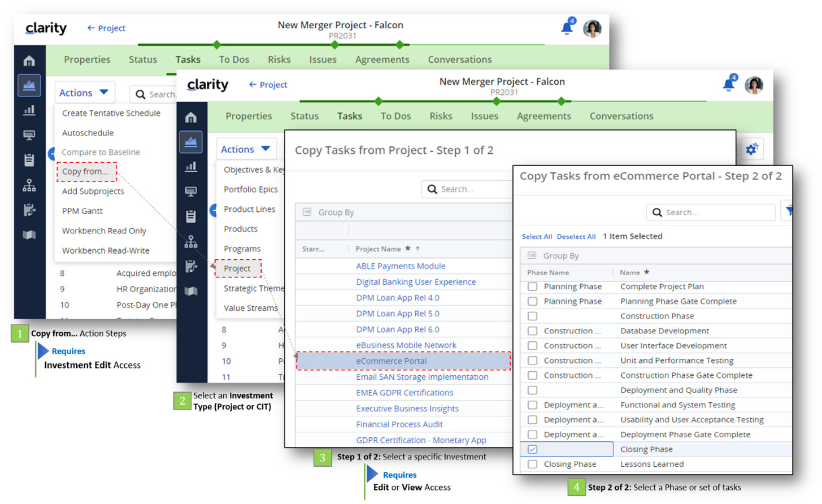This screenshot has width=822, height=504.
Task: Open ABLE Payments Module project link
Action: (401, 266)
